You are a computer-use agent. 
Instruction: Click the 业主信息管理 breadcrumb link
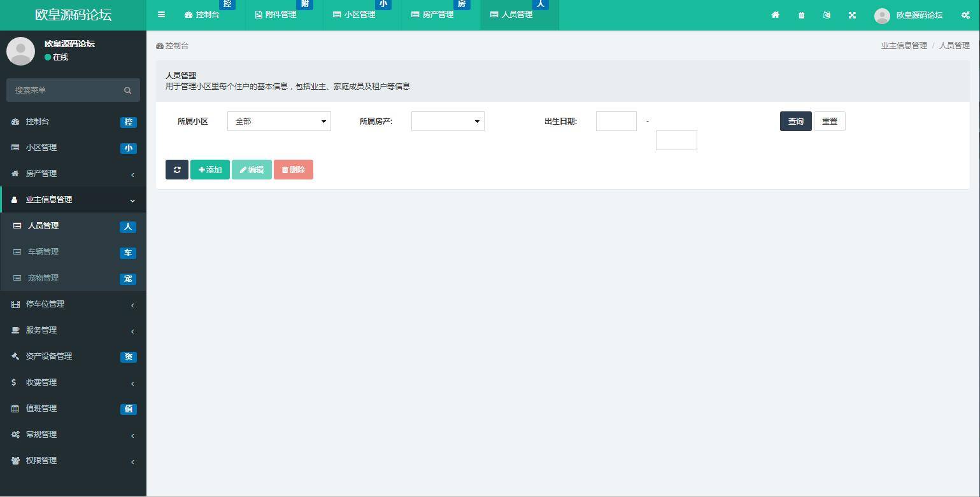click(x=903, y=45)
